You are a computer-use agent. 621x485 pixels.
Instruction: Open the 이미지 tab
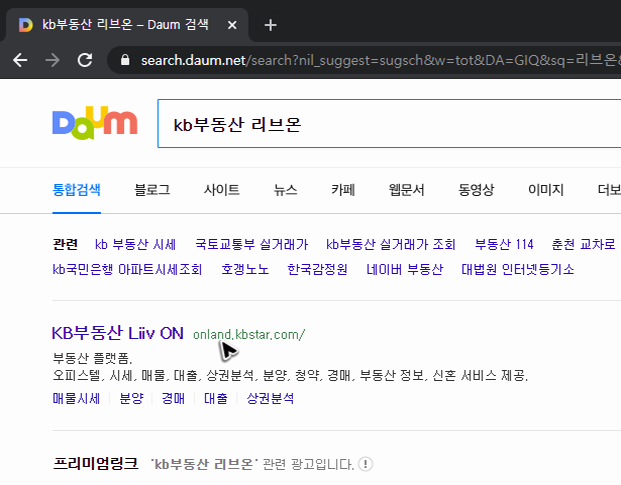coord(546,190)
